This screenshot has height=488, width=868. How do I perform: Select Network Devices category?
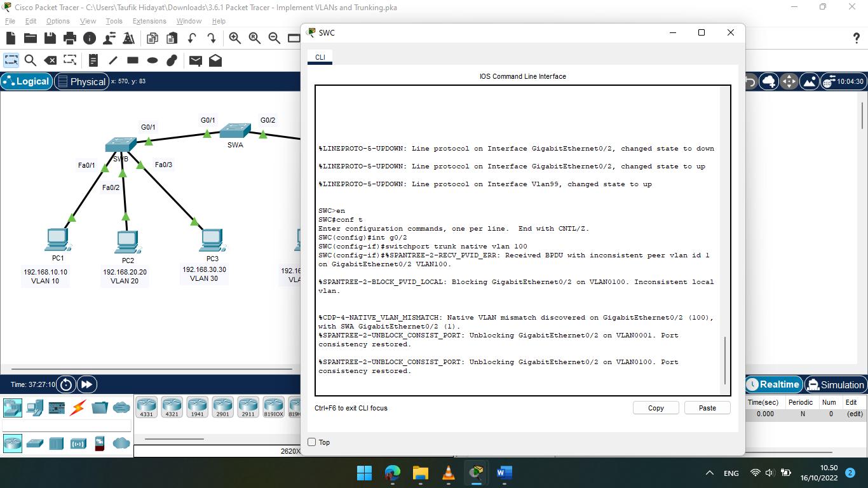point(13,407)
